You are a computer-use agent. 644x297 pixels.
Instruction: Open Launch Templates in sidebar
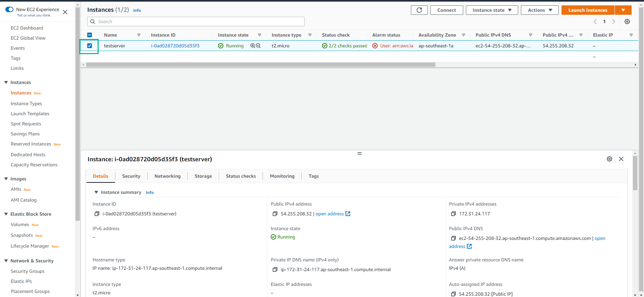30,114
